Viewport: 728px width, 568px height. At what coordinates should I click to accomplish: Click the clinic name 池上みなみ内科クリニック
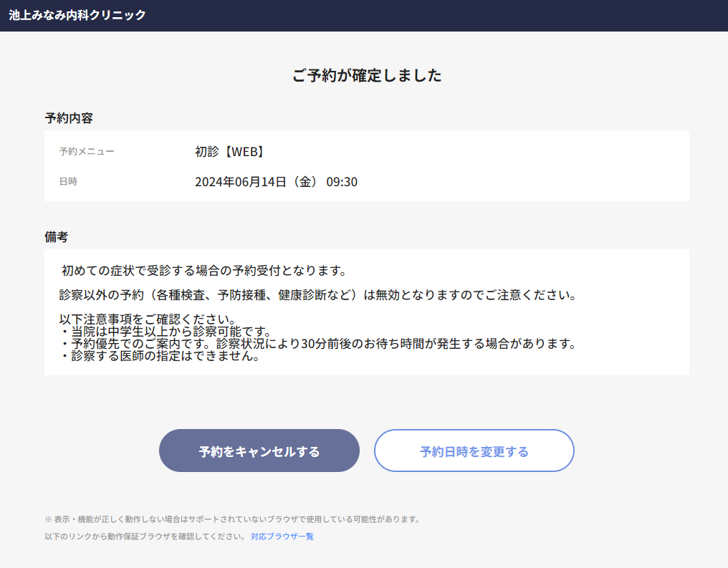click(77, 15)
